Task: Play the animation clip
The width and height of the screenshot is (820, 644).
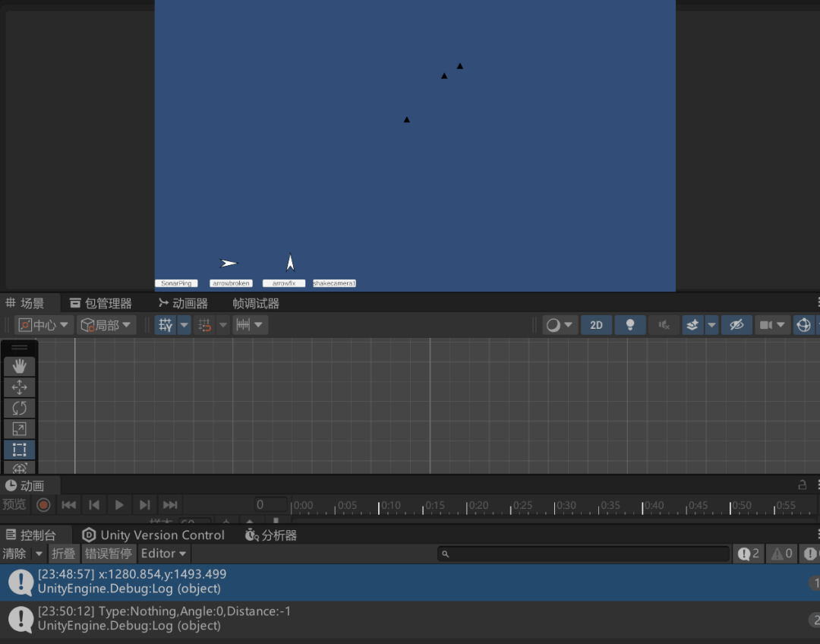Action: (119, 505)
